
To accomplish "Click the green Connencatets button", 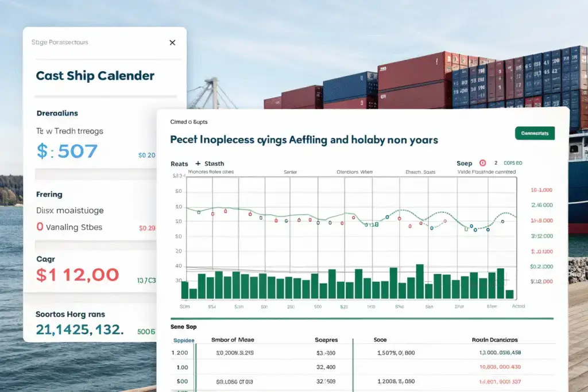I will point(535,134).
